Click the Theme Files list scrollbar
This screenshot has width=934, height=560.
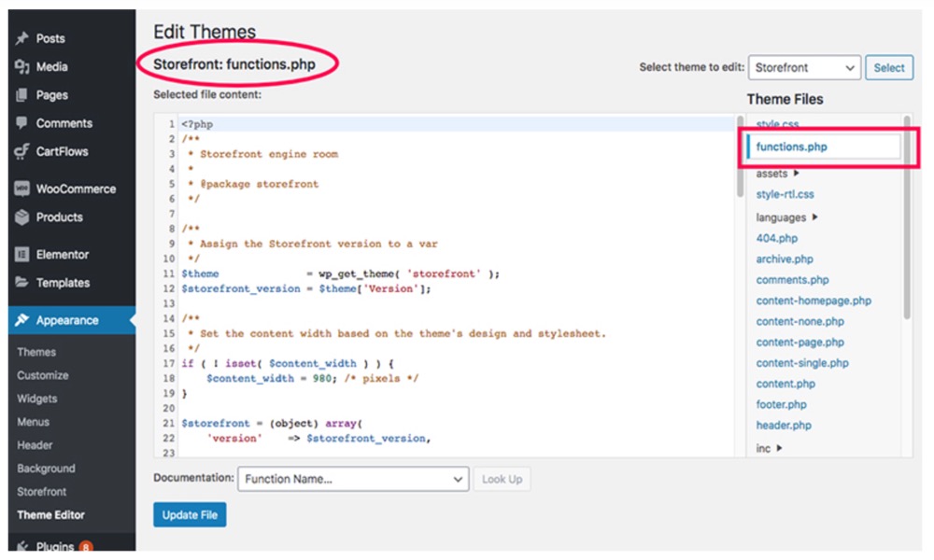click(907, 217)
